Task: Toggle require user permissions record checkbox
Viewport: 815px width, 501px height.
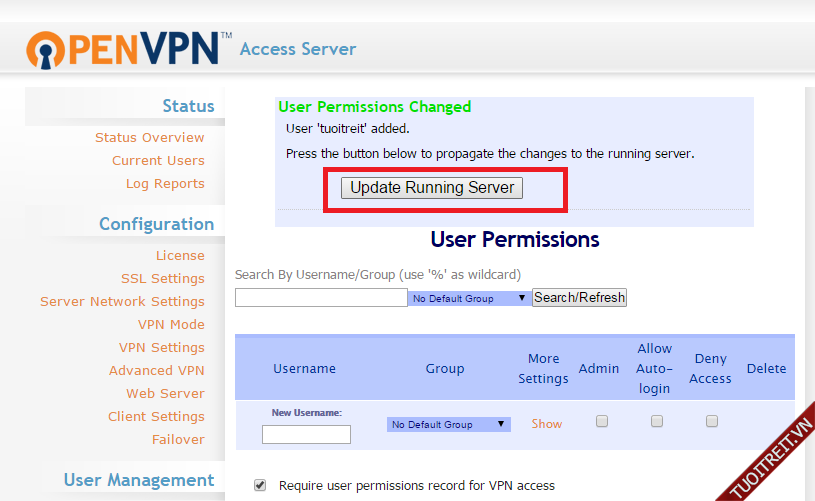Action: point(260,485)
